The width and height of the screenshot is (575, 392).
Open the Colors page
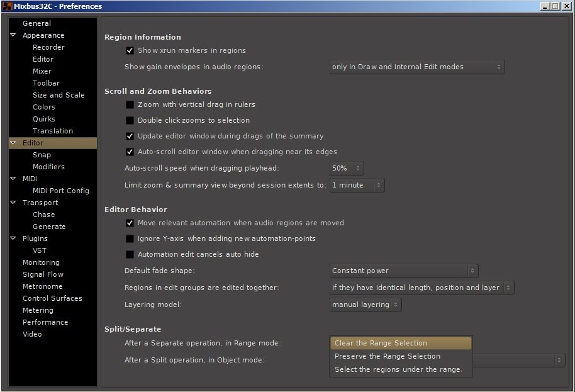click(x=43, y=107)
